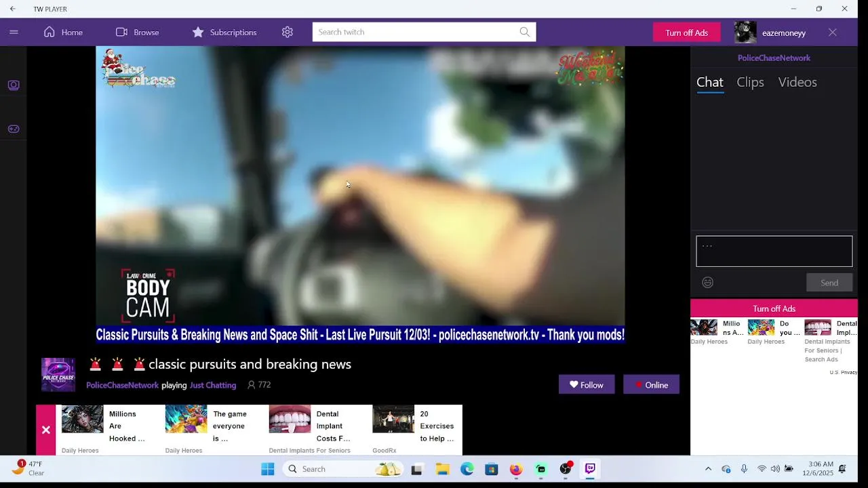Show hidden system tray icons
The height and width of the screenshot is (488, 868).
tap(708, 469)
